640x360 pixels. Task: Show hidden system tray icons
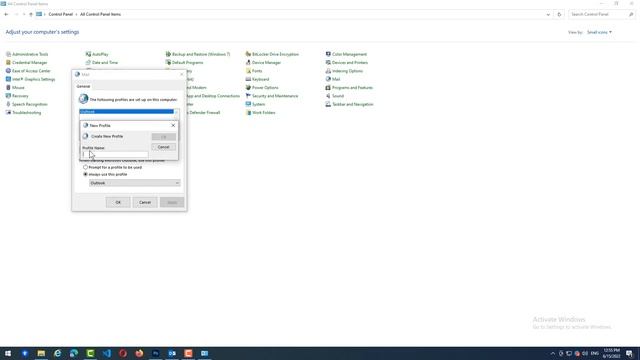(553, 353)
